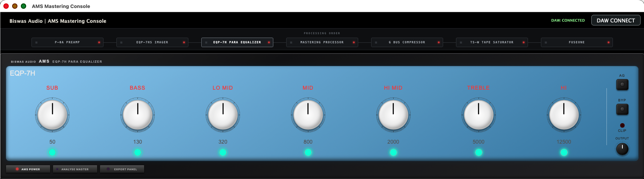The width and height of the screenshot is (644, 179).
Task: Click the MID band gain knob
Action: (308, 114)
